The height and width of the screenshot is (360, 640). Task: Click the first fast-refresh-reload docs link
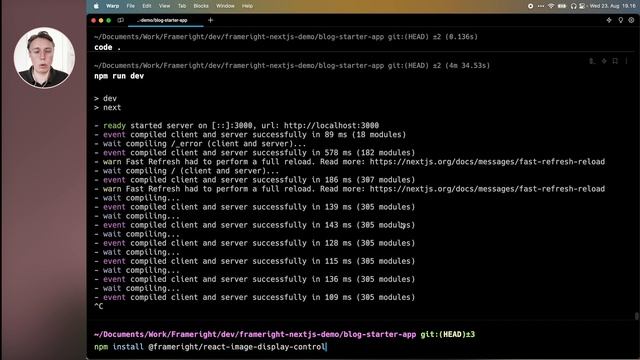point(487,162)
